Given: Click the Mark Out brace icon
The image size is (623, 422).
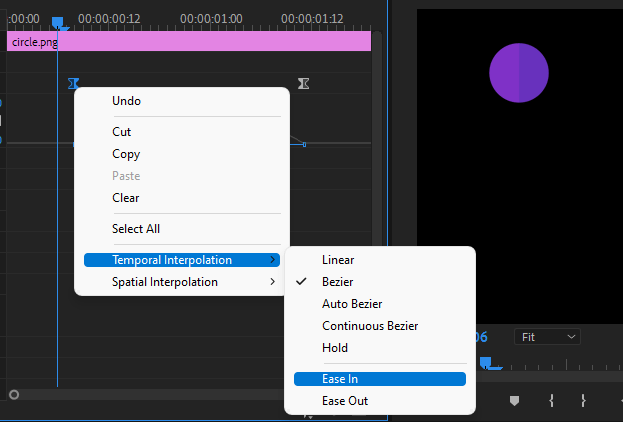Looking at the screenshot, I should [x=583, y=401].
